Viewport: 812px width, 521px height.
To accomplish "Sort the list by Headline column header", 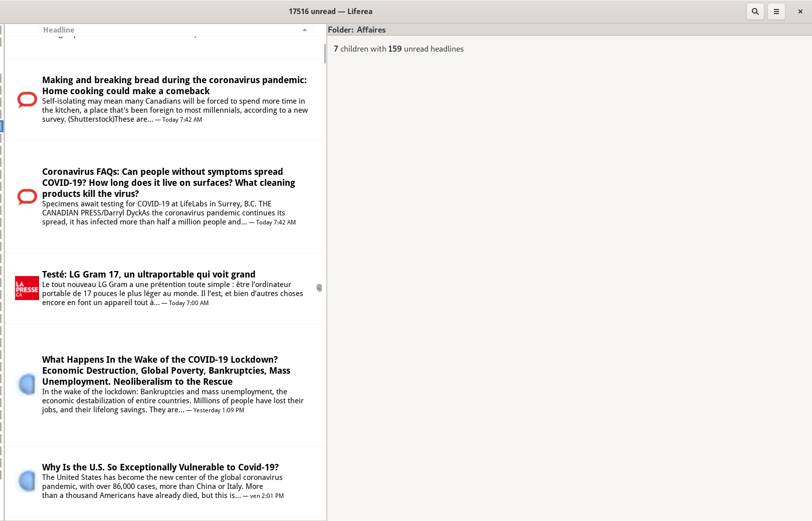I will (x=175, y=30).
